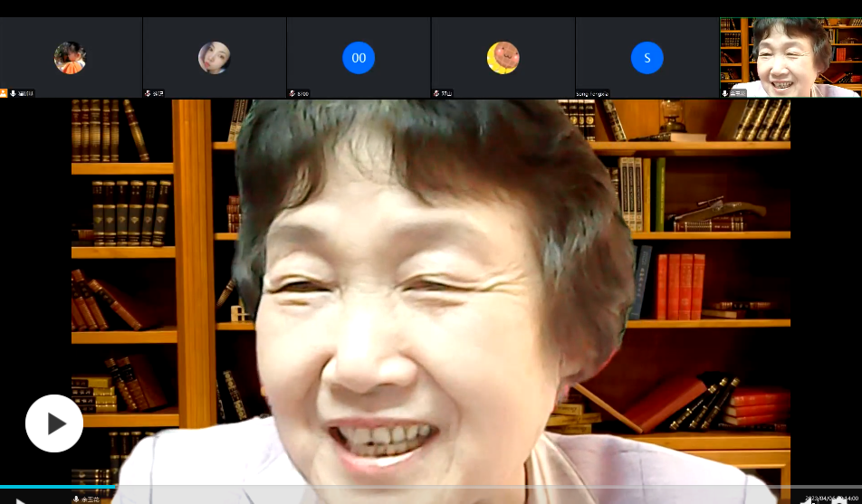Toggle the microphone icon in the "00" tile
The image size is (862, 504).
point(292,93)
